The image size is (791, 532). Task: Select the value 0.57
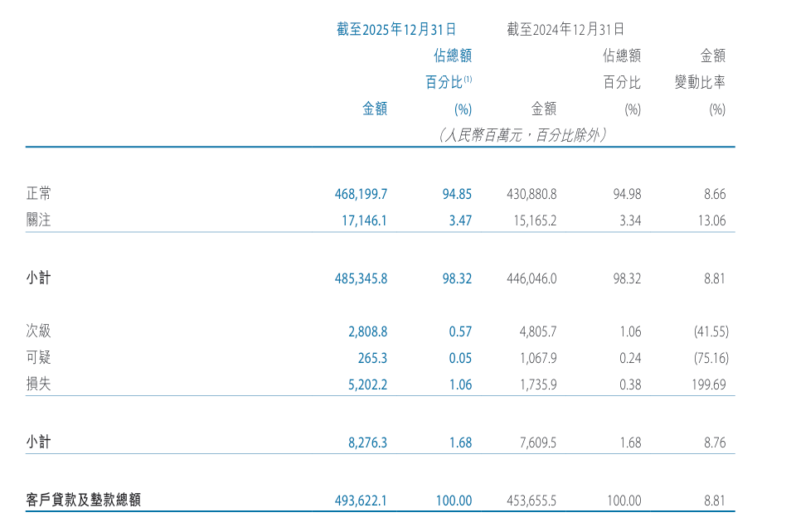click(460, 331)
